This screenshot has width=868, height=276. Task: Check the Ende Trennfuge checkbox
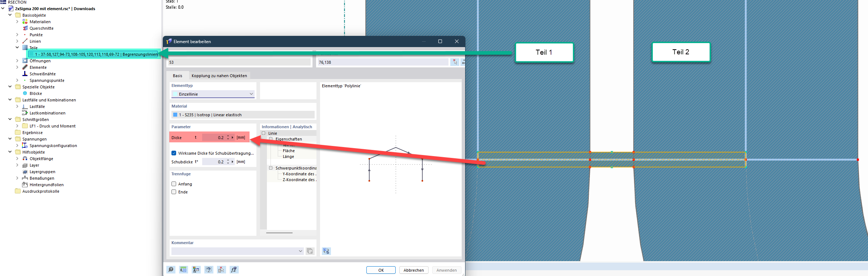coord(174,192)
